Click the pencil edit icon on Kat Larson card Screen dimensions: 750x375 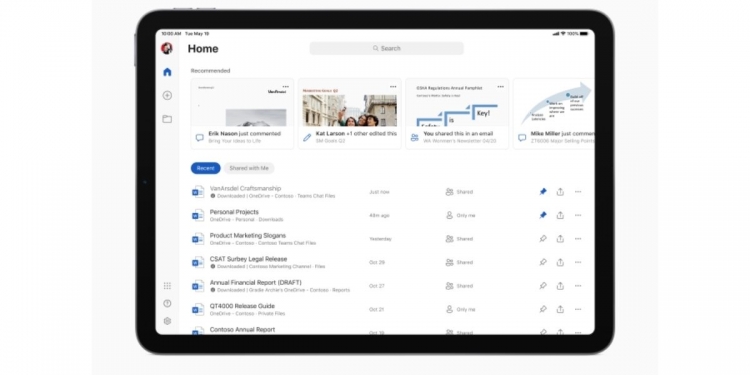pos(307,137)
